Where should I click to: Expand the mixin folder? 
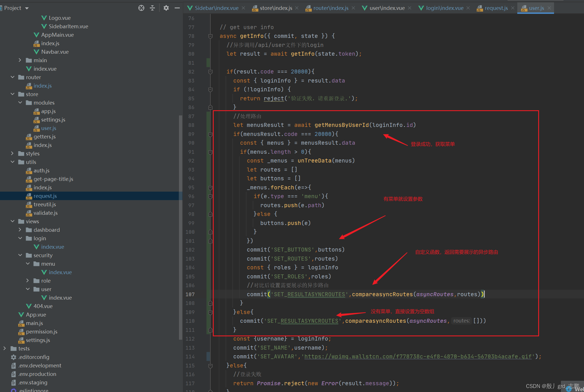pos(20,60)
